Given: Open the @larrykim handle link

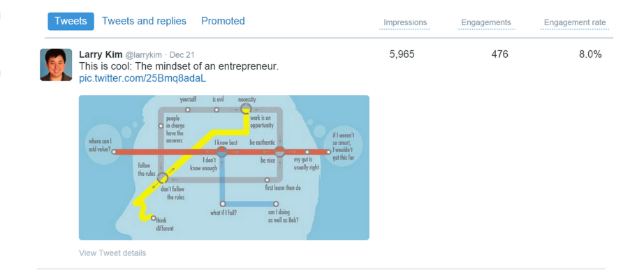Looking at the screenshot, I should pyautogui.click(x=143, y=55).
